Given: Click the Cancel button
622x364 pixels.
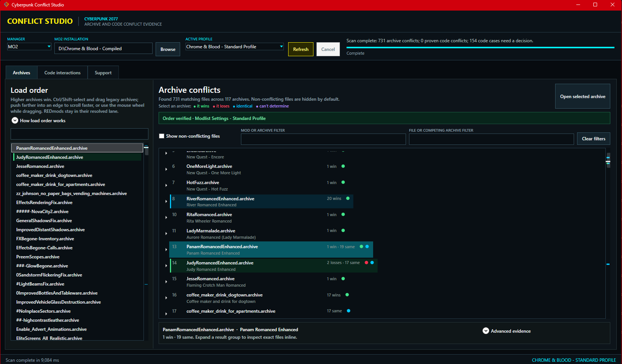Looking at the screenshot, I should click(x=328, y=49).
